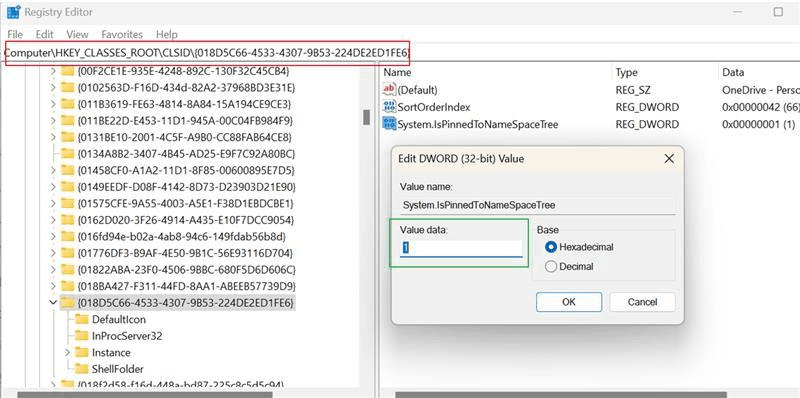Expand the {011B3619-FE63-4814-8A84-15A194CE9CE3} key
This screenshot has height=398, width=800.
point(53,104)
